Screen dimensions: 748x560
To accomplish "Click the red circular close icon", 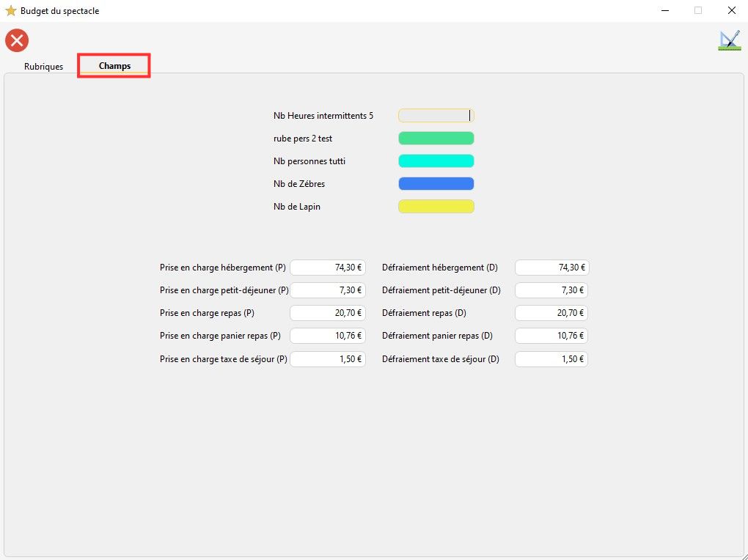I will click(17, 40).
